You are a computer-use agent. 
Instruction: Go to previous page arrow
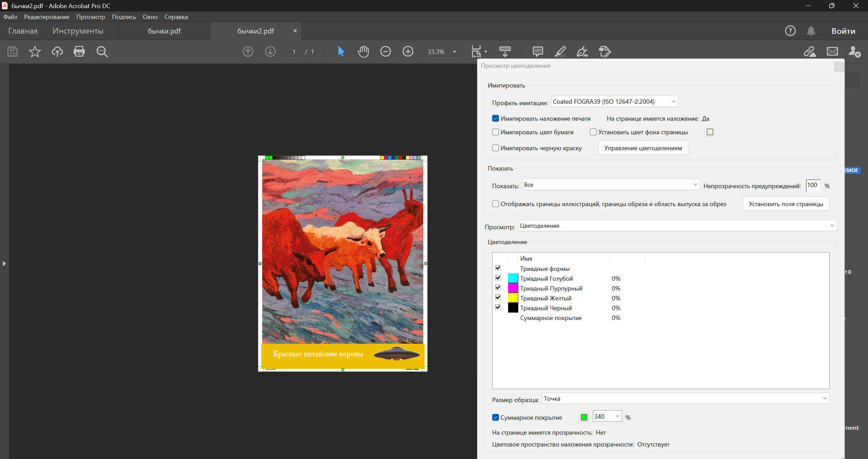click(248, 52)
